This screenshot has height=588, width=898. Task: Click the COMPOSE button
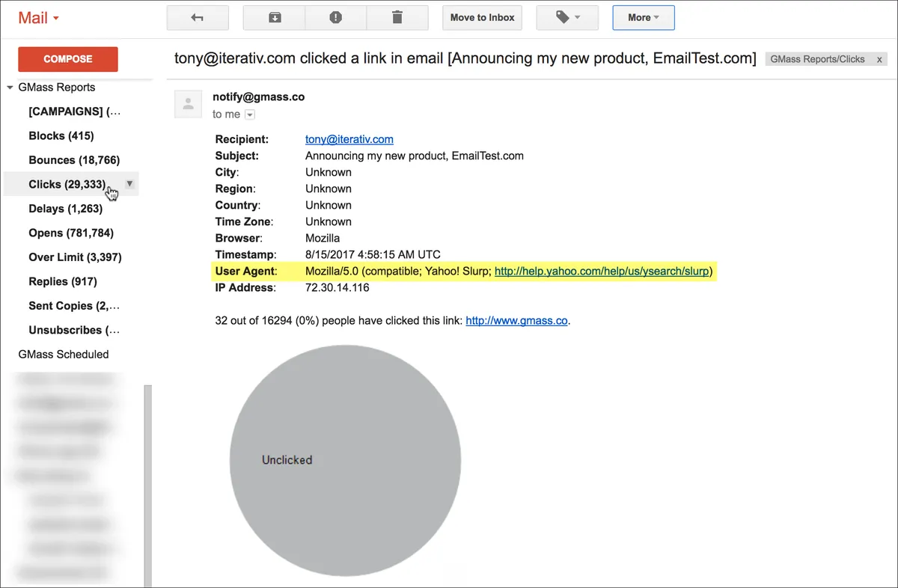[68, 59]
